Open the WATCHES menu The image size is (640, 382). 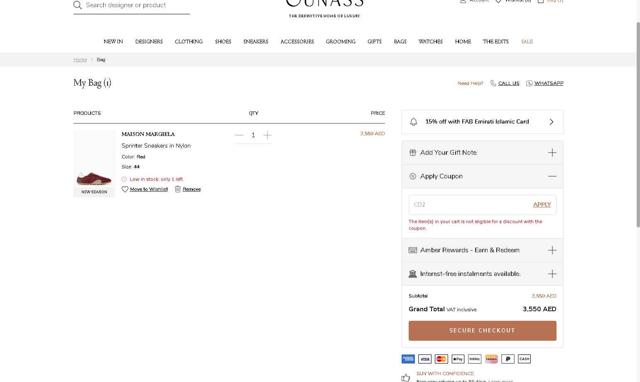[x=431, y=42]
